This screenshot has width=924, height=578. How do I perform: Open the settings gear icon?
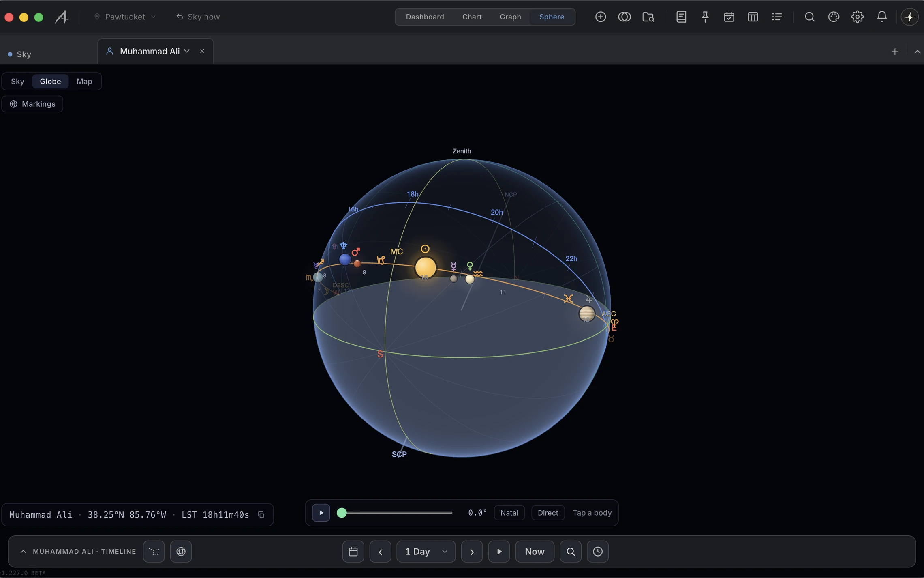click(x=857, y=17)
